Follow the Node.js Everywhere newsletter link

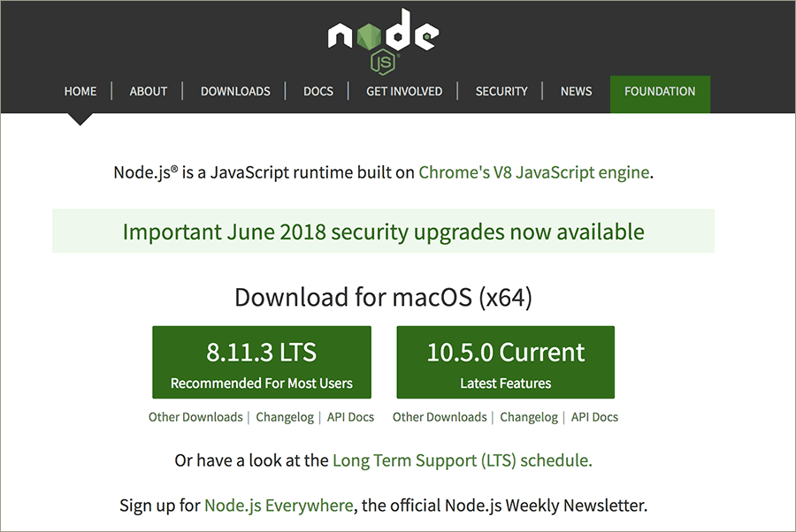[x=279, y=505]
